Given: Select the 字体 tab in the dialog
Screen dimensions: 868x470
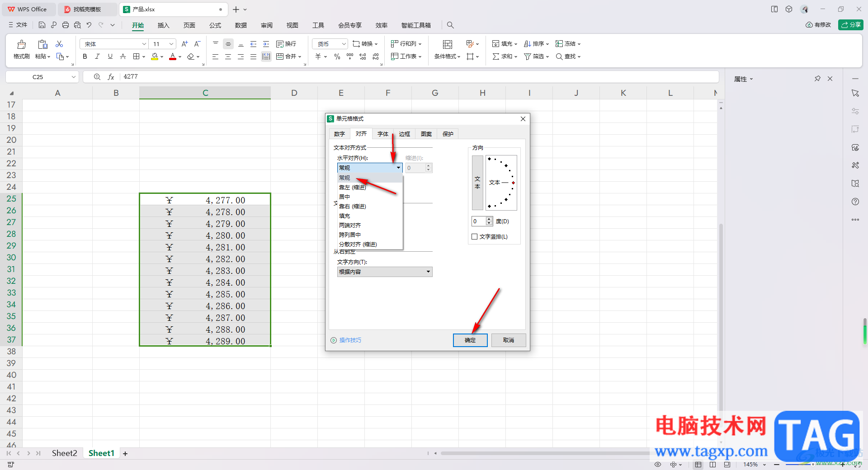Looking at the screenshot, I should pyautogui.click(x=383, y=134).
